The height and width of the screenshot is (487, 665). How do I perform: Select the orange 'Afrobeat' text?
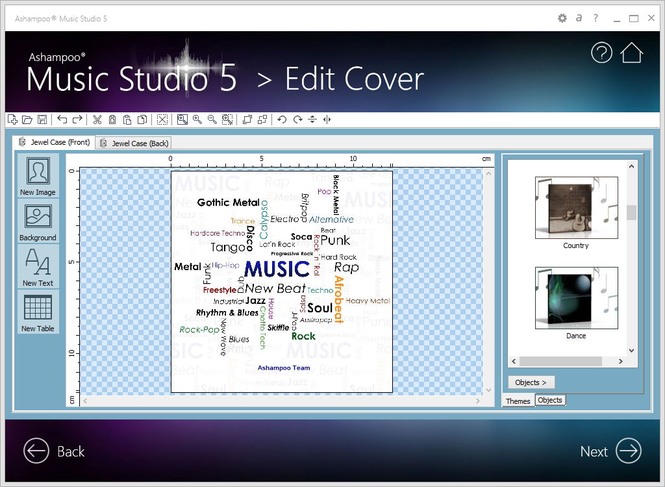click(x=338, y=299)
